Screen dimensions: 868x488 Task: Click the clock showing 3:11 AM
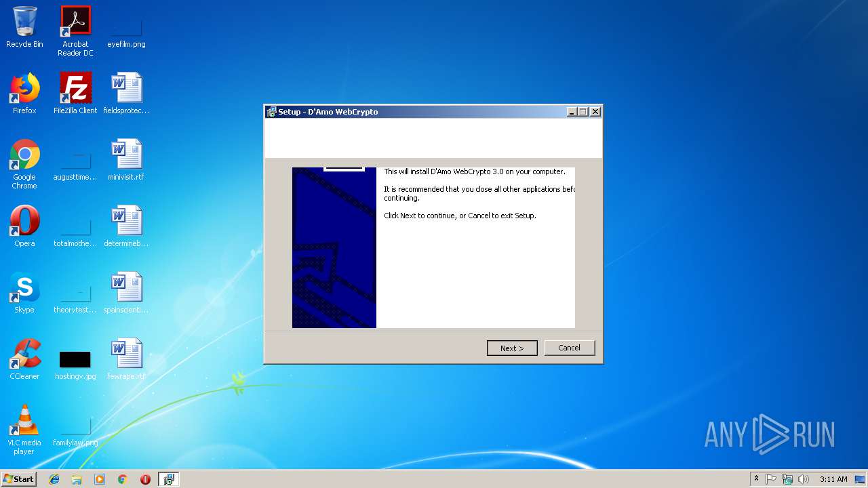[833, 479]
